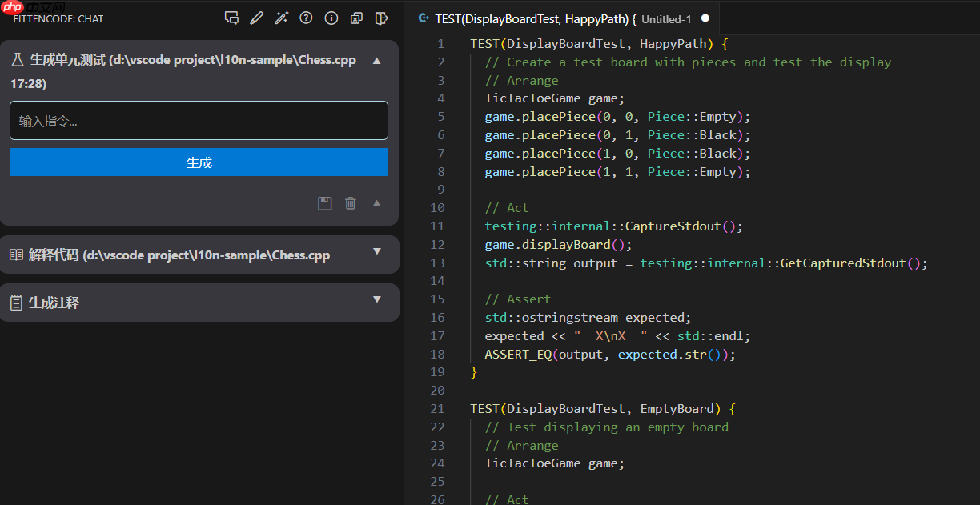Open the help question mark icon

pyautogui.click(x=306, y=18)
